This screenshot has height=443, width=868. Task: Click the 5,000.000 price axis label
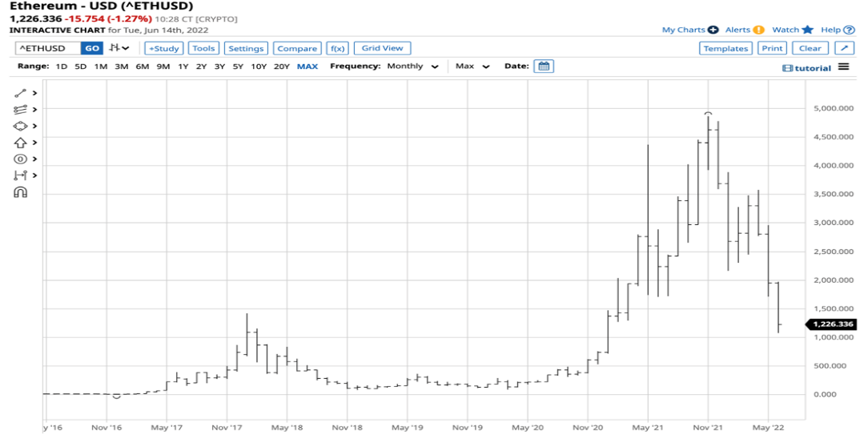coord(833,108)
